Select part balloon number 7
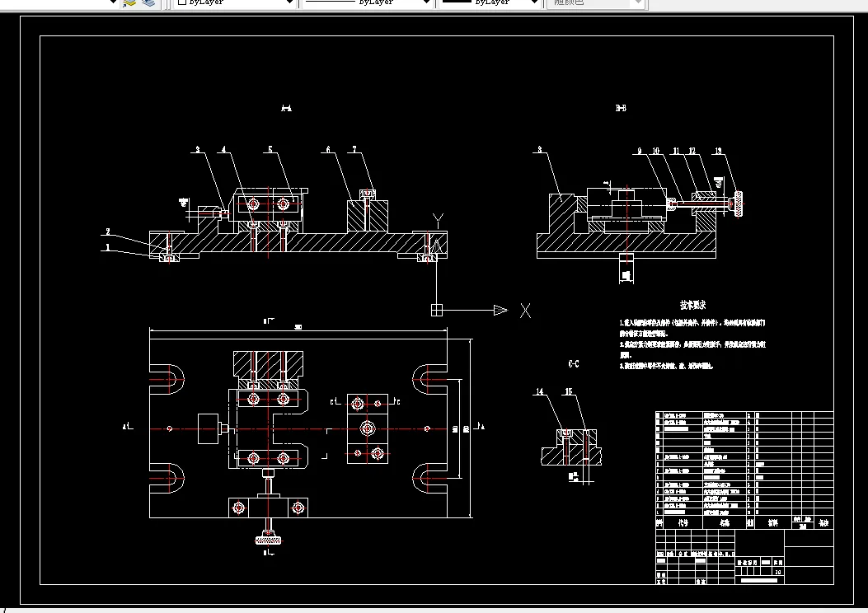This screenshot has height=613, width=868. [x=354, y=149]
